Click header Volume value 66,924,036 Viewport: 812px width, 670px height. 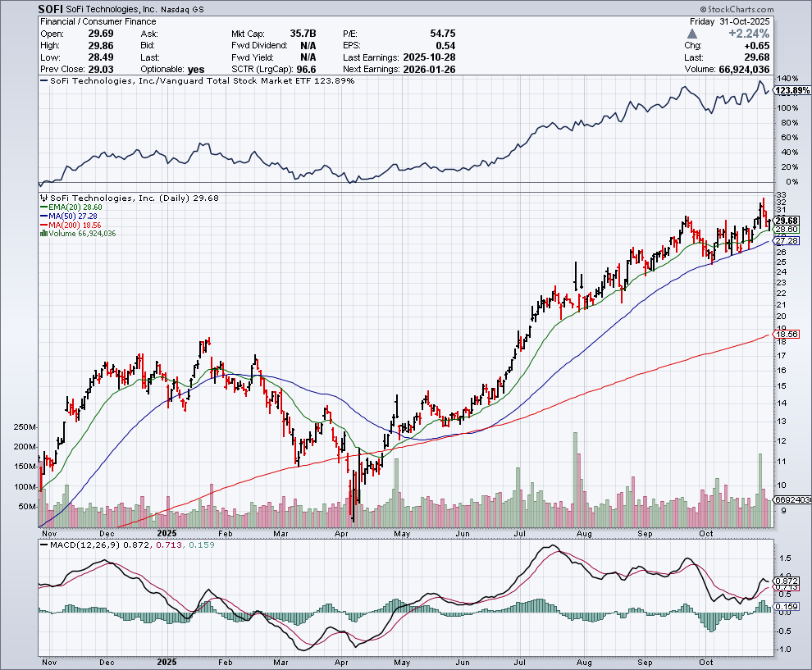pos(744,70)
